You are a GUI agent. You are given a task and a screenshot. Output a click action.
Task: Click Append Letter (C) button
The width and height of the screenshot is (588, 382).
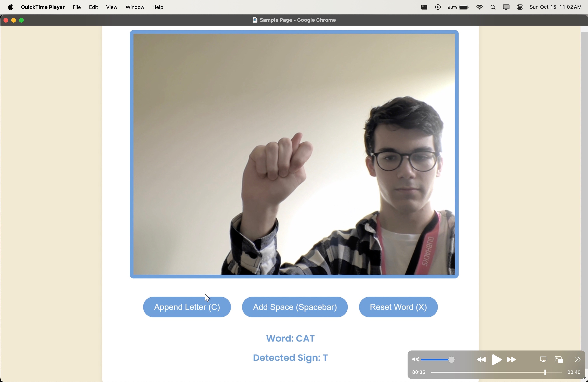(x=187, y=307)
